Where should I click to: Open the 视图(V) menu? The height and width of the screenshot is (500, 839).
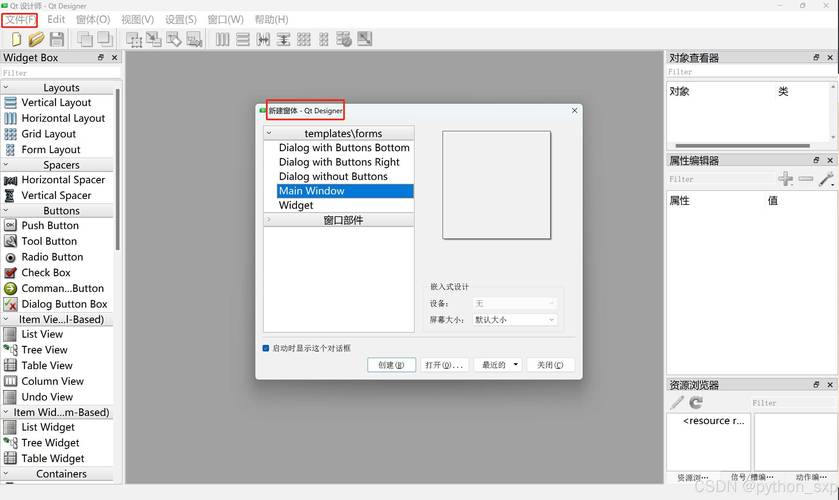[138, 20]
